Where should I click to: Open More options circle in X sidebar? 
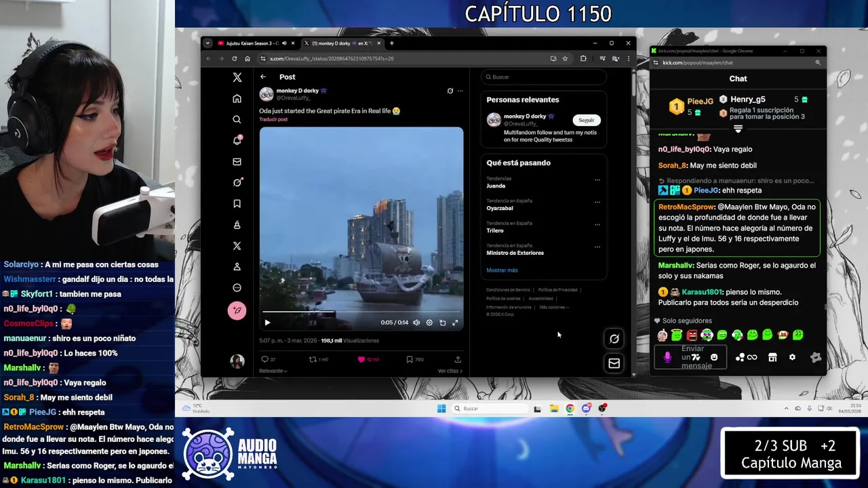tap(237, 287)
